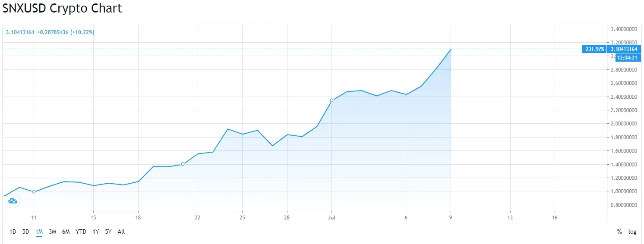Select the active 1M time range
The width and height of the screenshot is (644, 244).
coord(39,232)
